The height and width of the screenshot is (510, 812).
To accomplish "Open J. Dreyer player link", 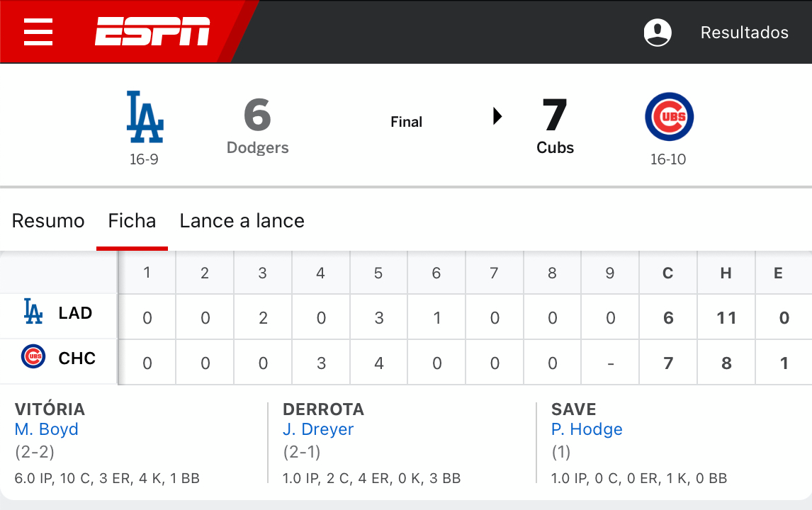I will [x=318, y=429].
